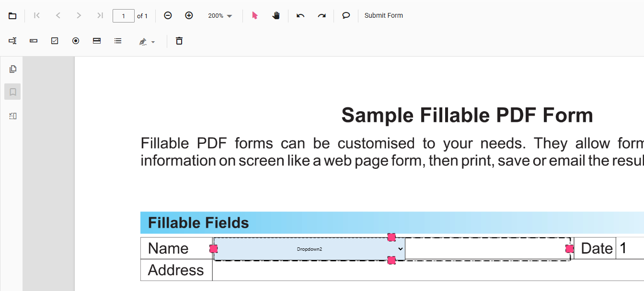Redo the last undone action
This screenshot has width=644, height=291.
(x=322, y=16)
